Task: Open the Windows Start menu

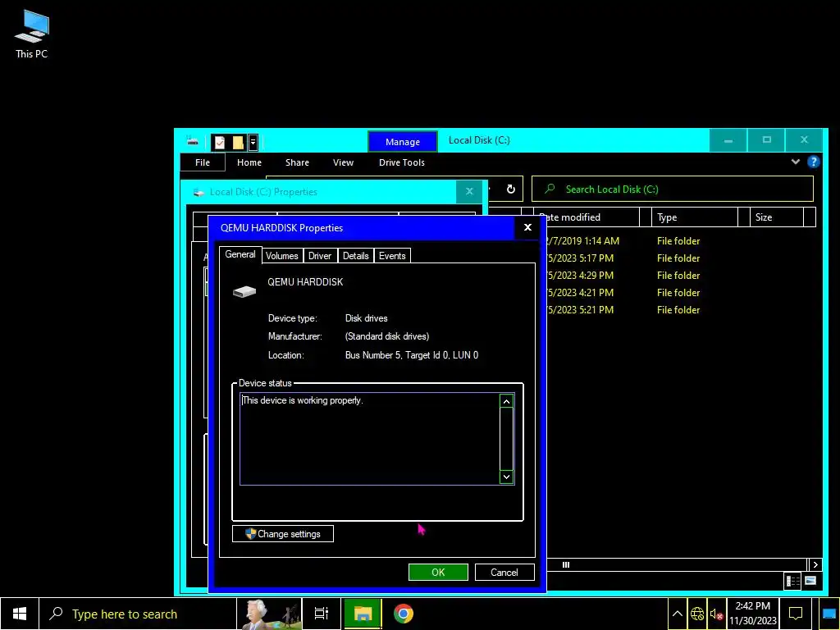Action: pos(20,614)
